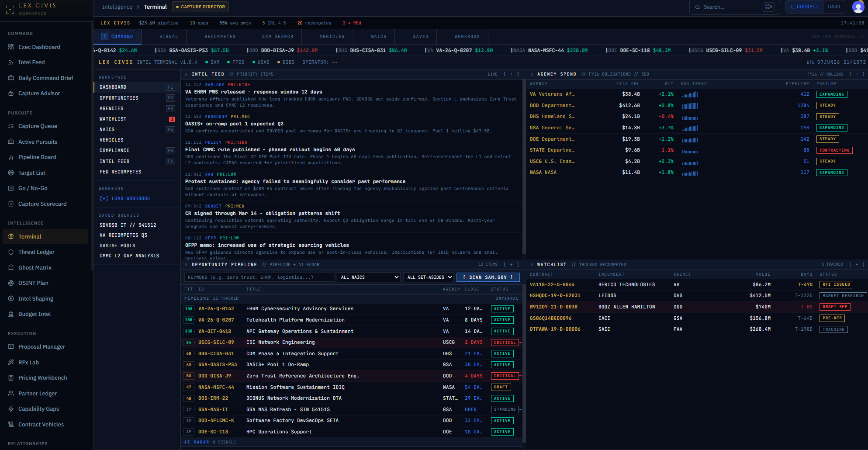Image resolution: width=868 pixels, height=450 pixels.
Task: Toggle the SAM data source indicator
Action: (212, 62)
